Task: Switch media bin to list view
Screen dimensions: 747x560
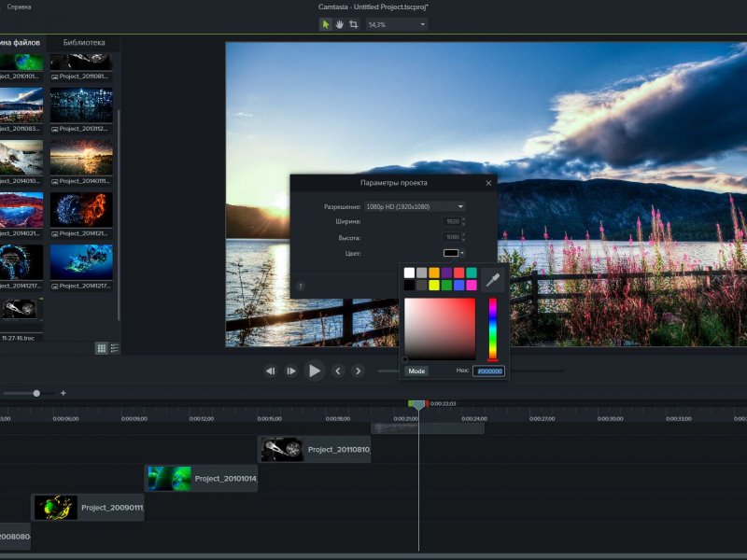Action: [x=114, y=348]
